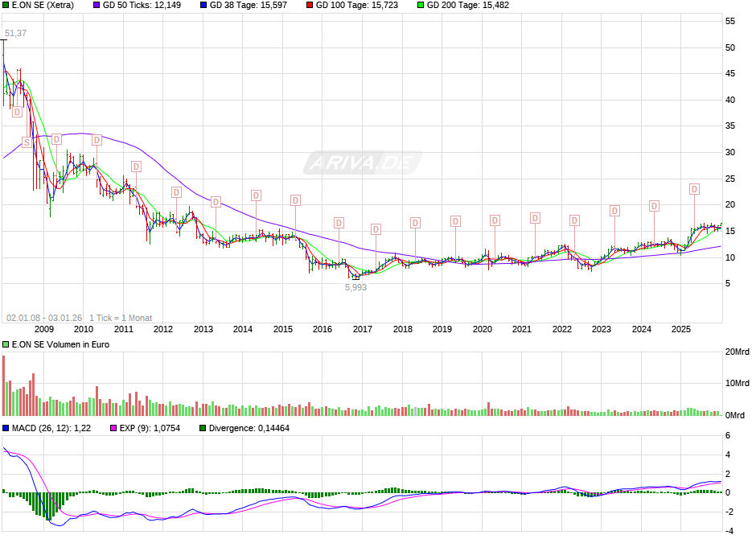Click the D dividend marker in 2020
Screen dimensions: 756x539
click(495, 220)
